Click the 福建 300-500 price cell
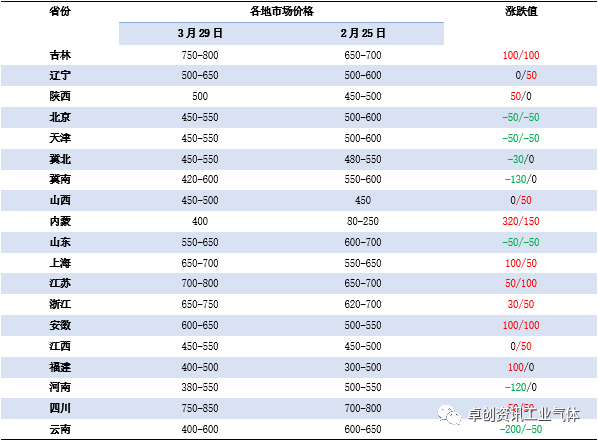Viewport: 598px width, 441px height. click(363, 367)
